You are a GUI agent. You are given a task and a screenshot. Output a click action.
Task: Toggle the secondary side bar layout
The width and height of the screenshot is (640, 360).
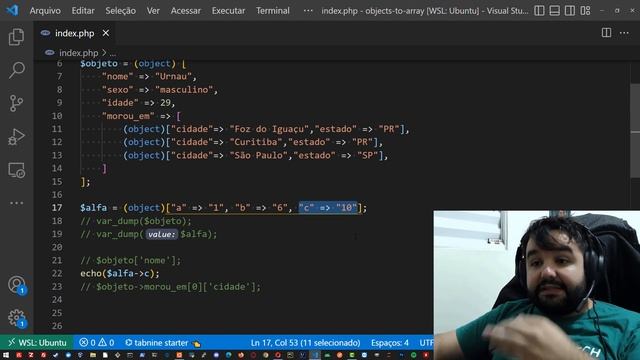pyautogui.click(x=570, y=11)
